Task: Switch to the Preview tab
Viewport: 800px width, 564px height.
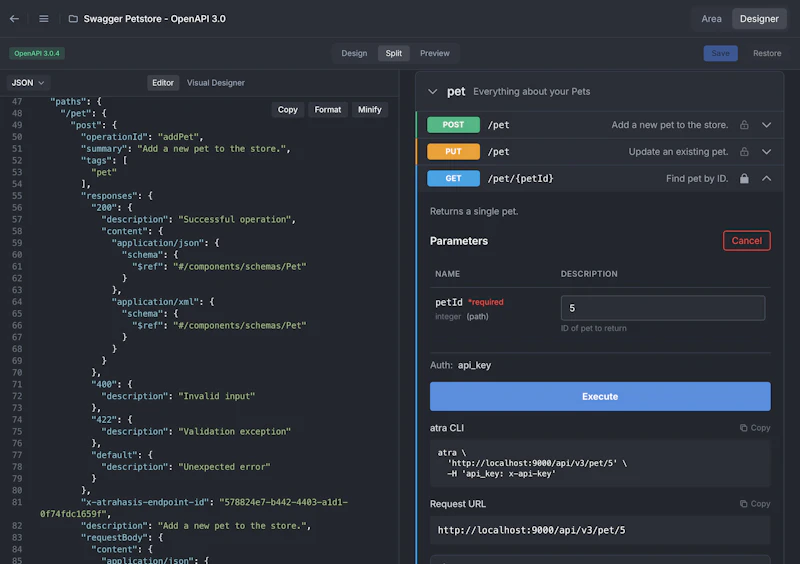Action: point(435,53)
